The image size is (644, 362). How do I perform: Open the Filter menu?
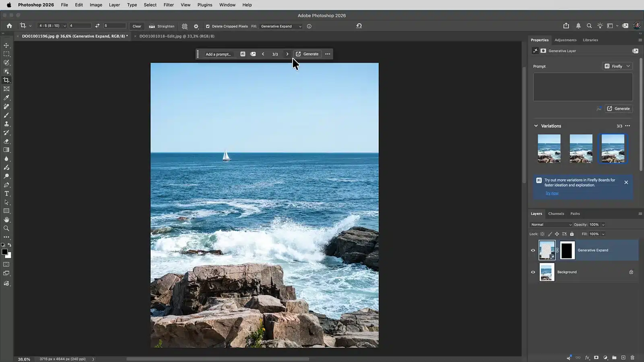click(x=169, y=5)
